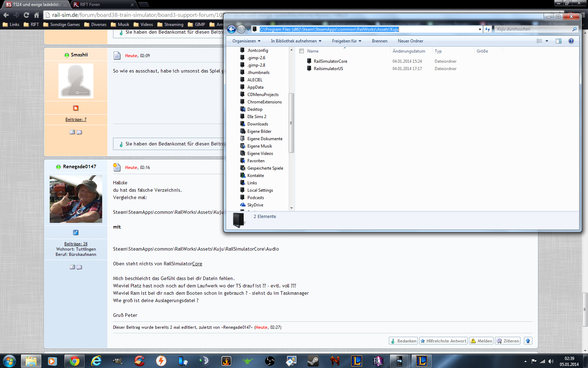Image resolution: width=588 pixels, height=368 pixels.
Task: Toggle the Explorer preview pane icon
Action: pyautogui.click(x=559, y=41)
